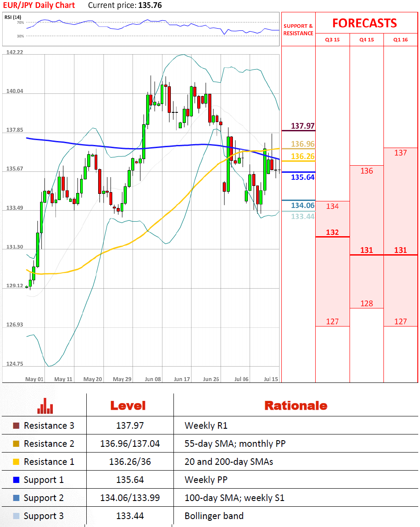This screenshot has width=420, height=527.
Task: Click the 134.06/133.99 level cell
Action: (130, 498)
